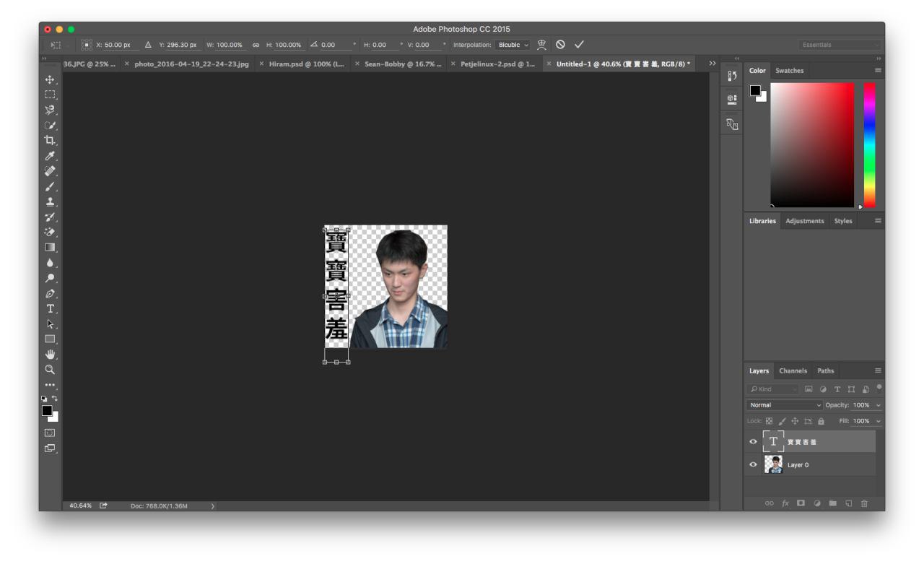Create a new group folder icon
The height and width of the screenshot is (564, 924).
tap(832, 503)
